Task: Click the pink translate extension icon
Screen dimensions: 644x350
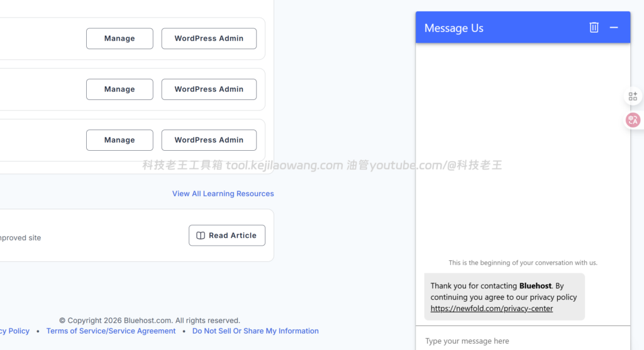Action: [x=633, y=120]
